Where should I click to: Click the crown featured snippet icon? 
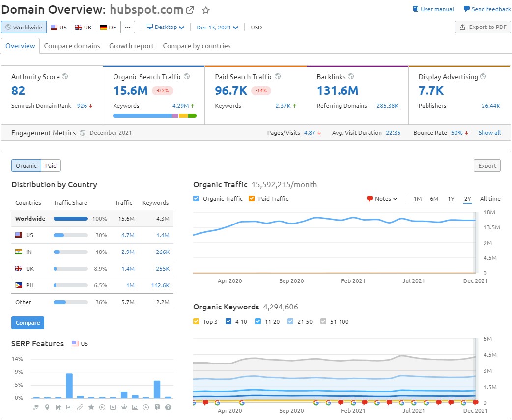tap(124, 407)
